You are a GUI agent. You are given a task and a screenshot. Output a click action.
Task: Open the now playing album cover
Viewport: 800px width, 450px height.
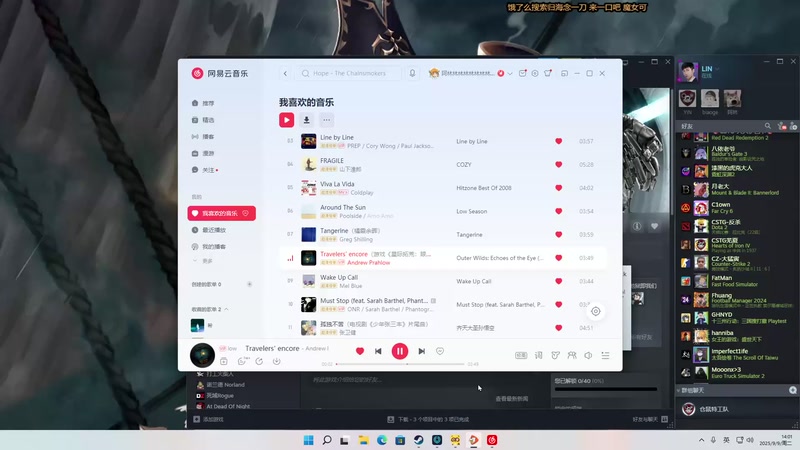202,355
